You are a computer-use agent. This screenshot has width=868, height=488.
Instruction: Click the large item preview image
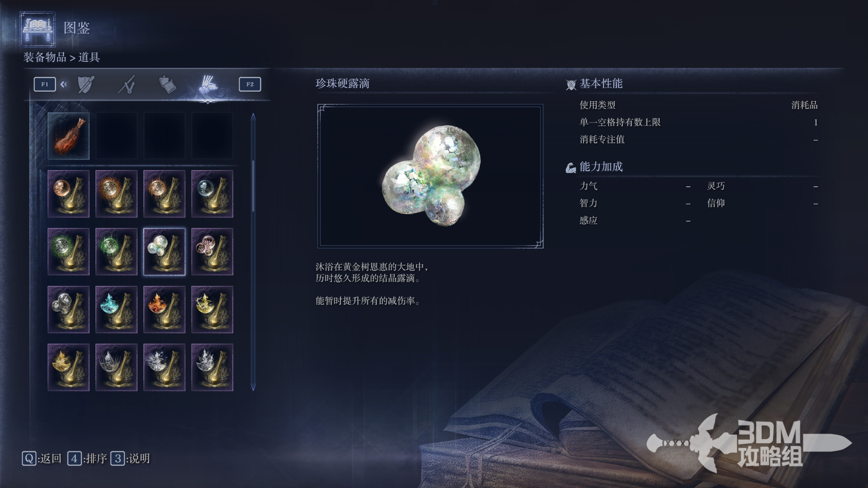(430, 176)
